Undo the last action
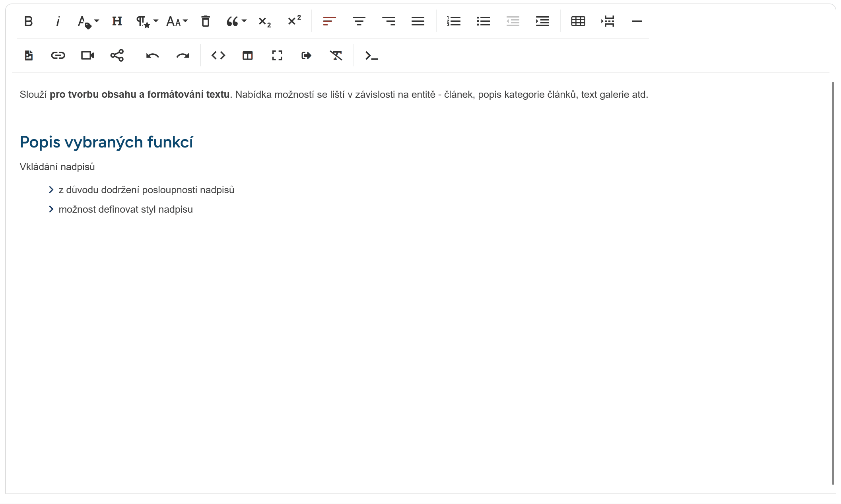 tap(153, 56)
